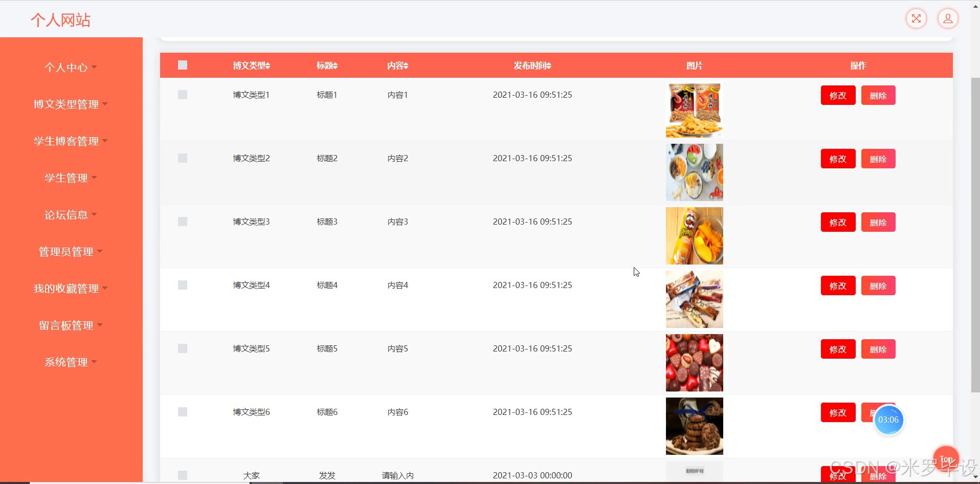Expand the 留言板管理 sidebar menu
This screenshot has width=980, height=484.
coord(71,325)
